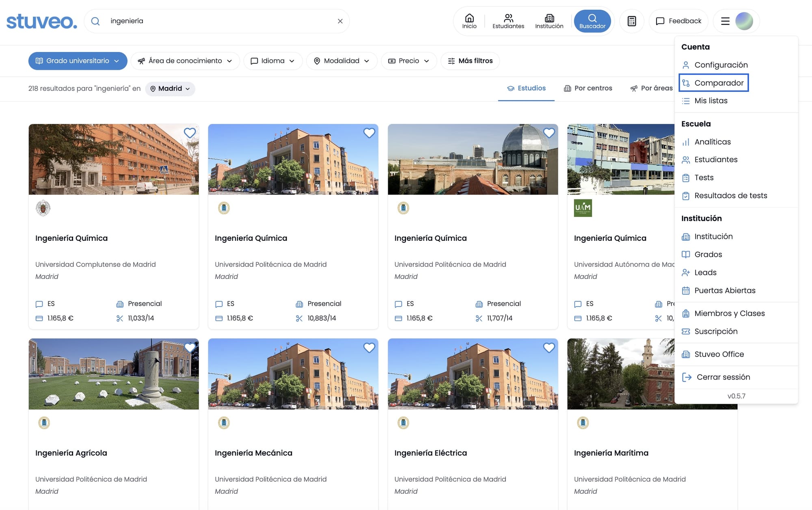812x510 pixels.
Task: Open Miembros y Clases menu entry
Action: [x=723, y=313]
